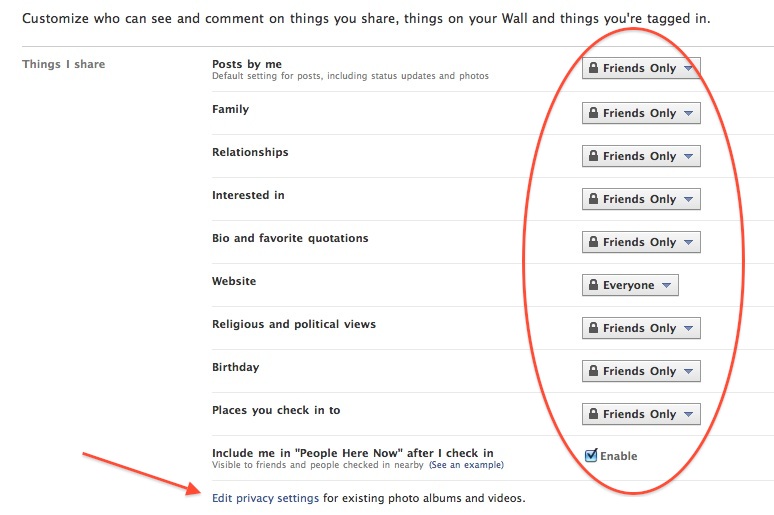Click lock icon on Places you check in to

593,413
